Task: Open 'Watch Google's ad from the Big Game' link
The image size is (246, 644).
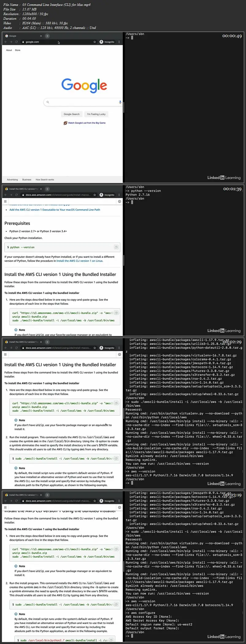Action: pos(87,123)
